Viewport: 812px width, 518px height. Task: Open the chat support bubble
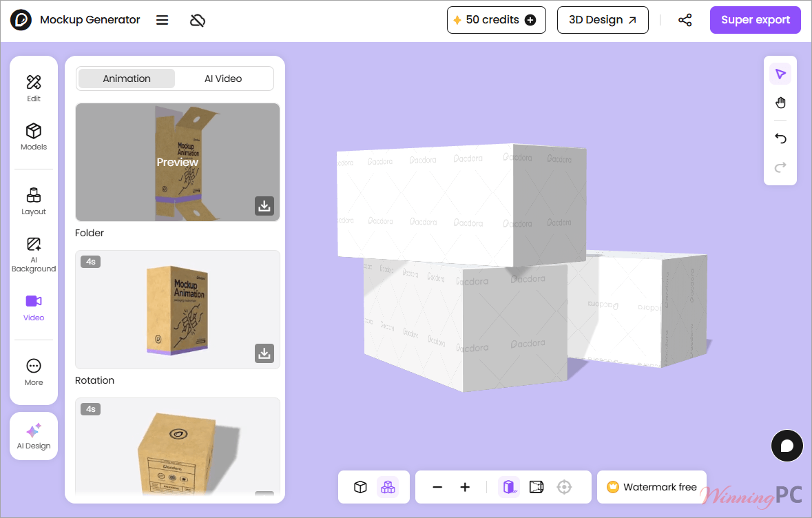pyautogui.click(x=787, y=446)
